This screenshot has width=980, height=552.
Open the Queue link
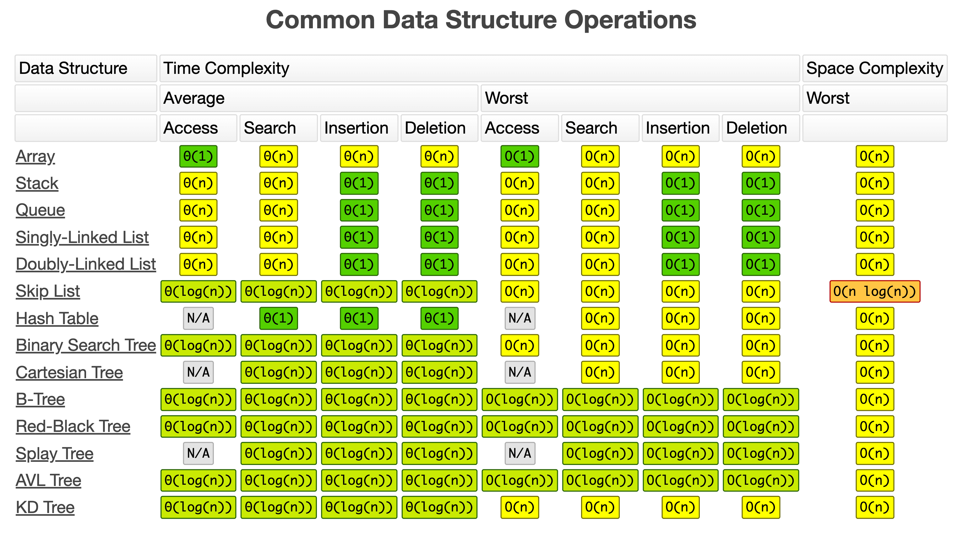[40, 211]
